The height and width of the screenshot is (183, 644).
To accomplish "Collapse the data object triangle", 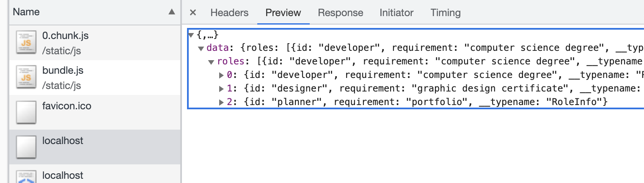I will (201, 48).
